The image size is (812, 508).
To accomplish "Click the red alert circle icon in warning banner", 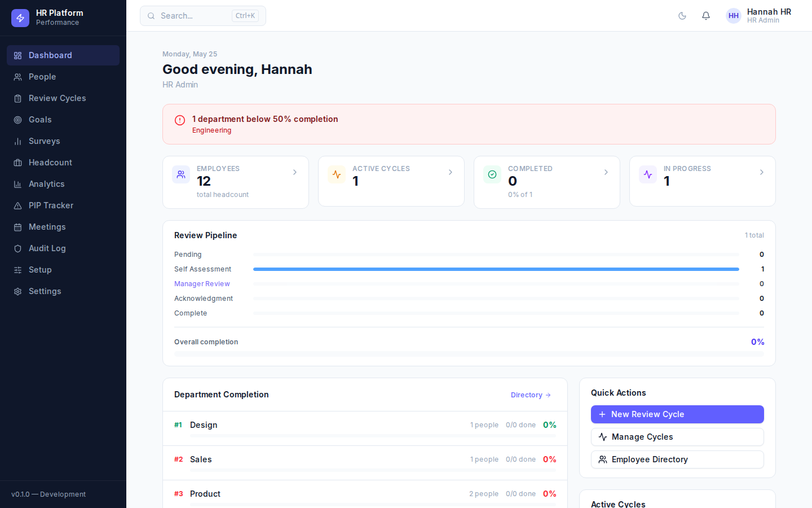I will (x=180, y=120).
